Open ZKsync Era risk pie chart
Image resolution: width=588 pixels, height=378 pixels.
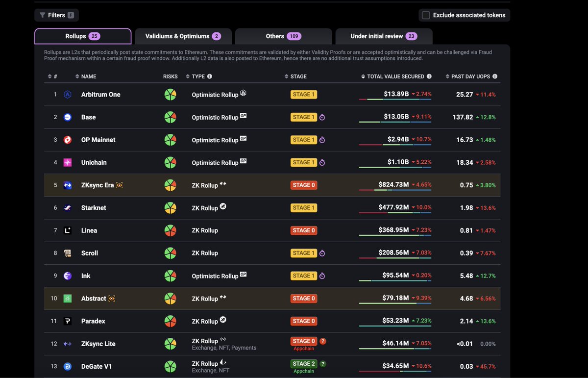pyautogui.click(x=170, y=185)
